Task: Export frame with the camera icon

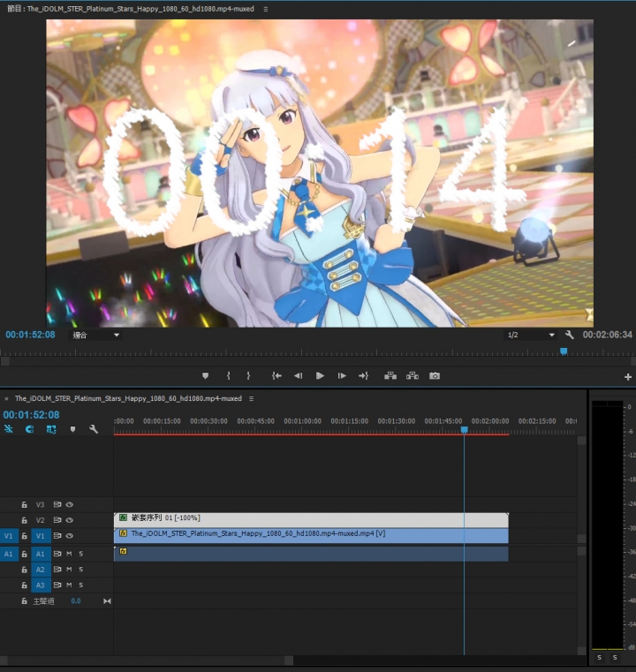Action: [x=434, y=376]
